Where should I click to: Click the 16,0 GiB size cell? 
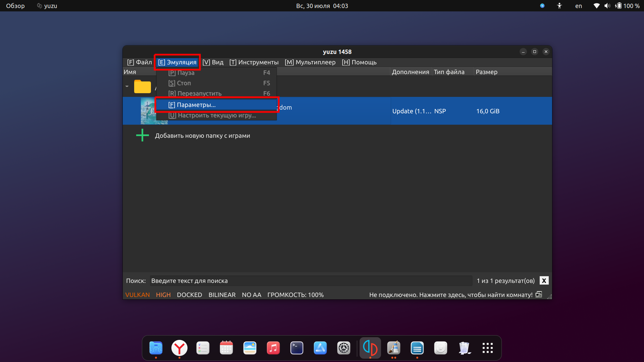pos(488,111)
